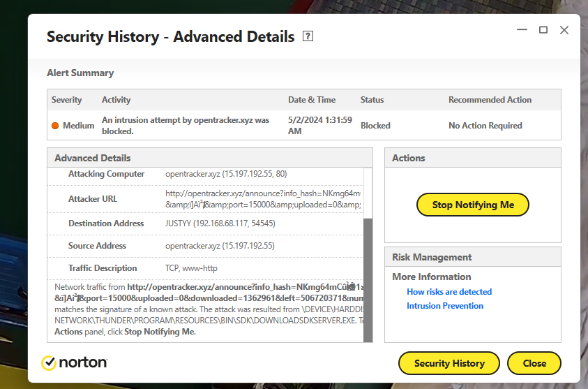Click the Advanced Details scrollbar thumb
The width and height of the screenshot is (588, 389).
368,280
